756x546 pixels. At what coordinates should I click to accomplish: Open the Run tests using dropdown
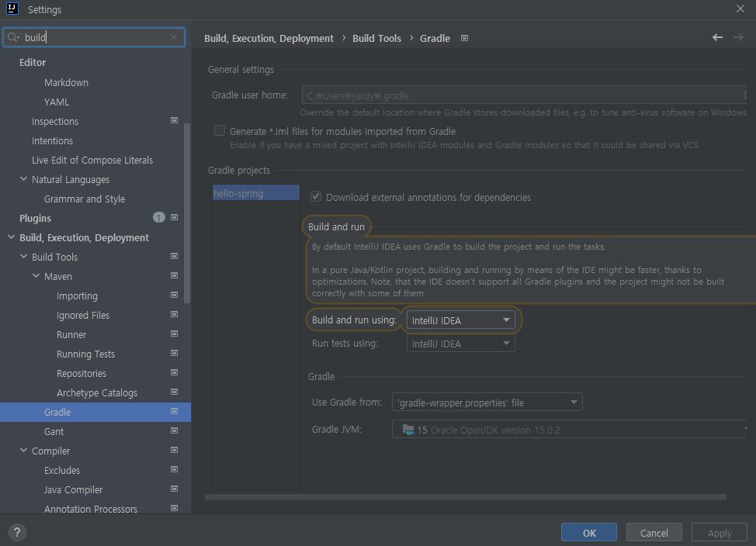[461, 344]
